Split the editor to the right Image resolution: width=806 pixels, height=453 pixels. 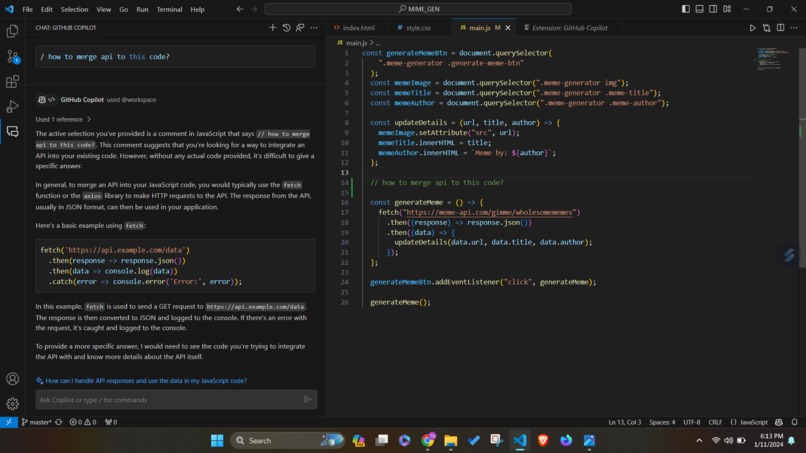click(x=780, y=28)
